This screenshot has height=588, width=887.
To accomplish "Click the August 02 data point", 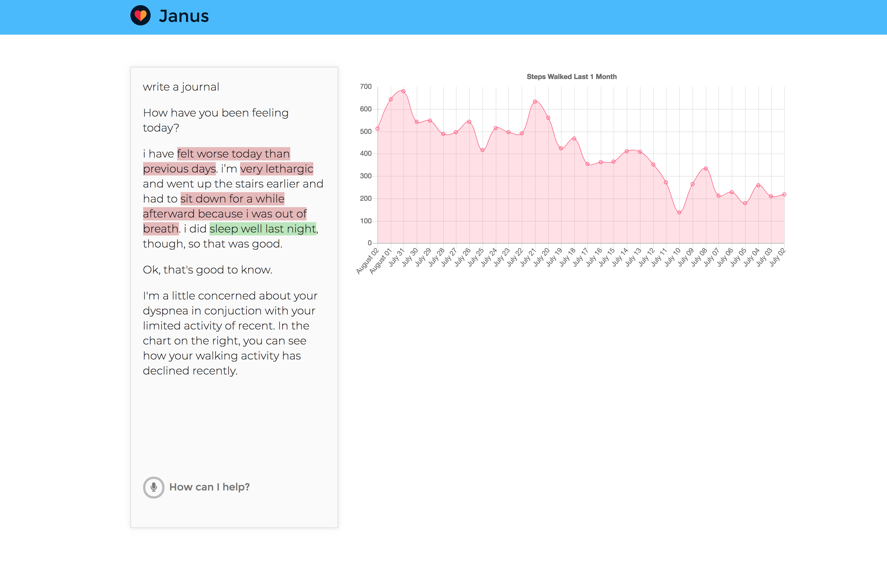I will click(378, 129).
